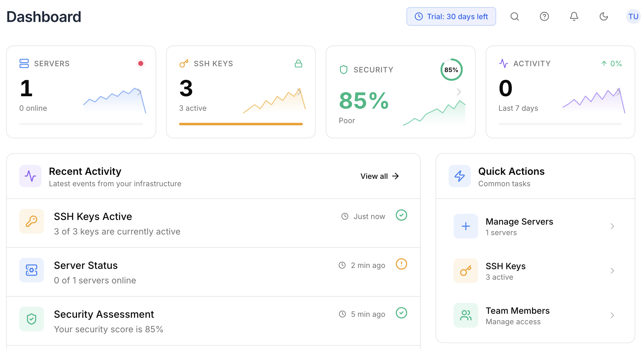Expand Manage Servers chevron
Screen dimensions: 644x349
coord(612,226)
